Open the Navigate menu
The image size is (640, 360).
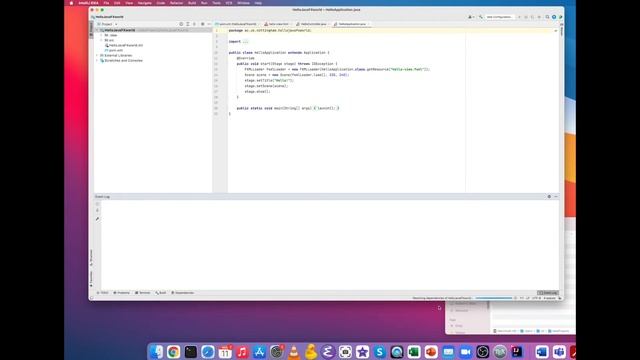(144, 3)
